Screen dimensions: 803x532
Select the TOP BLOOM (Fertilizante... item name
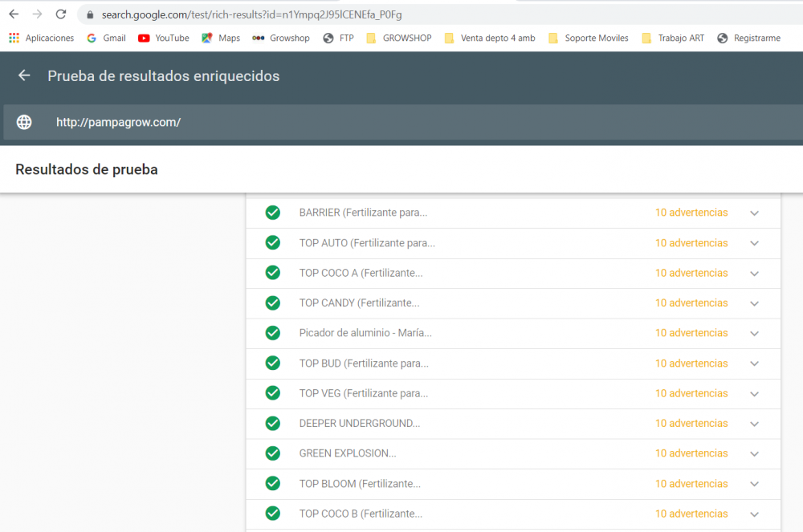[360, 483]
